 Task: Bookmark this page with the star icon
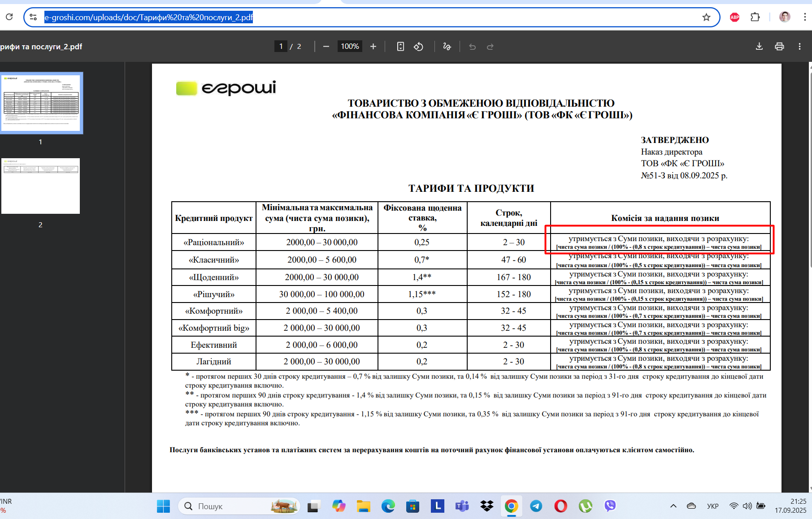(706, 17)
